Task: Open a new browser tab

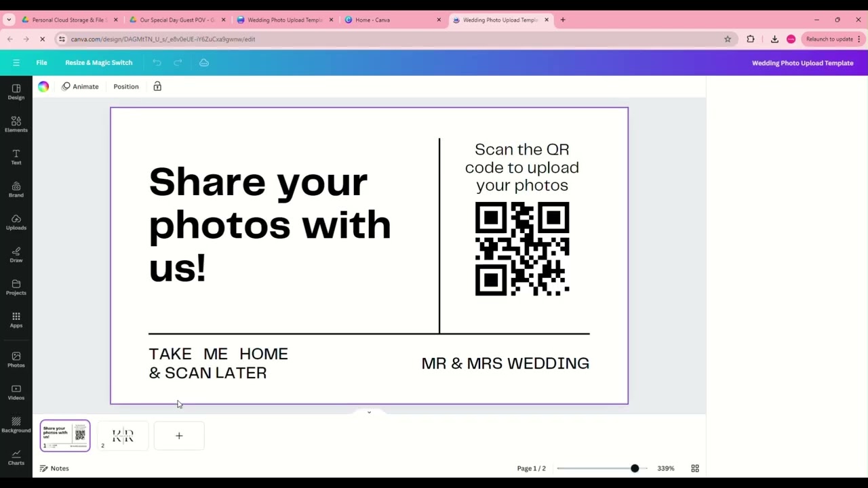Action: pyautogui.click(x=563, y=20)
